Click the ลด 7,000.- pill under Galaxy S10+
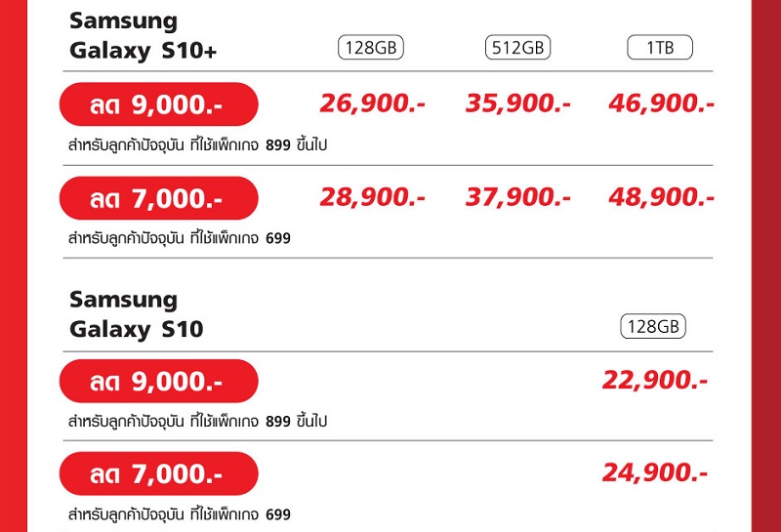This screenshot has width=781, height=532. (x=158, y=198)
